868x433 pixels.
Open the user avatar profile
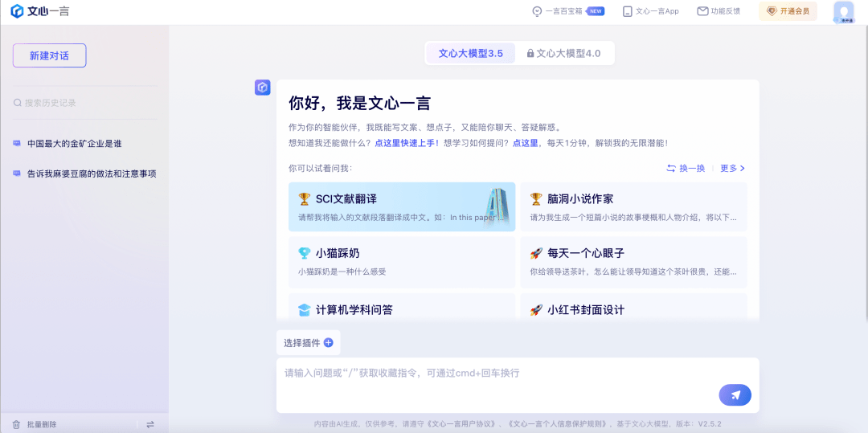844,12
